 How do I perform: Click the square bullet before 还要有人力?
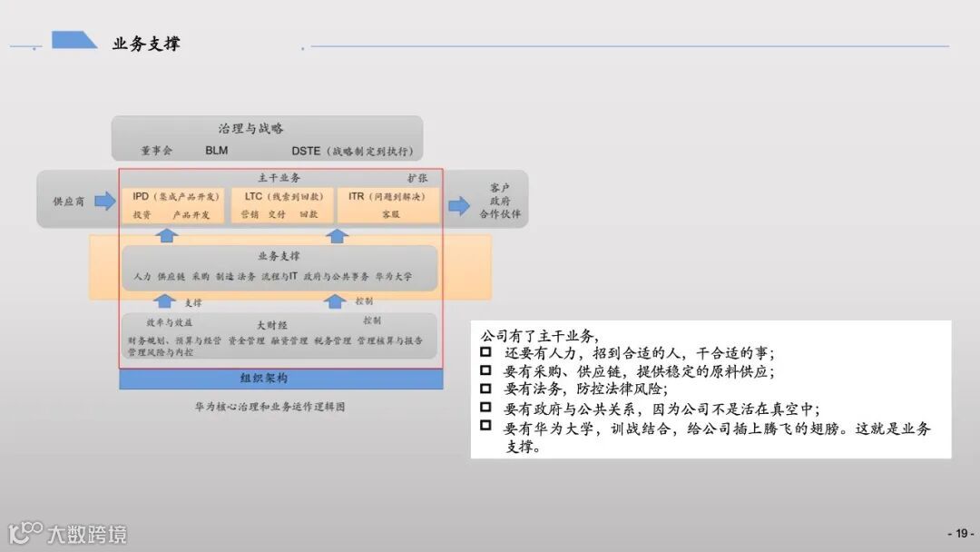[x=485, y=352]
